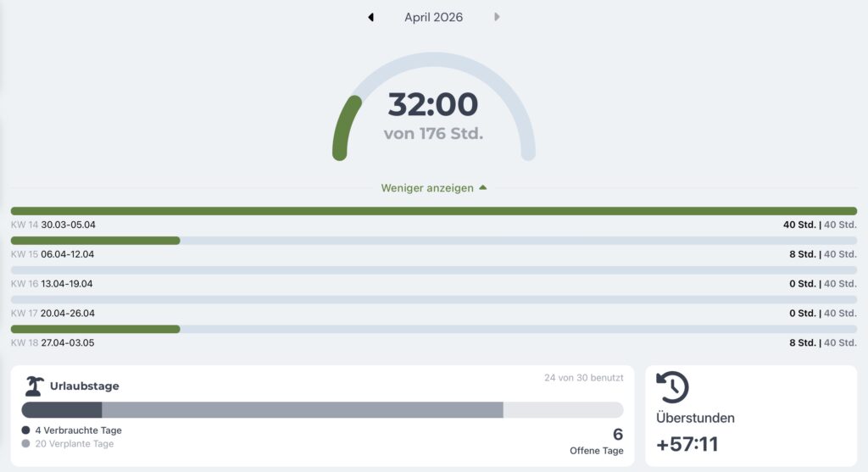Click the April 2026 month label

pos(433,17)
